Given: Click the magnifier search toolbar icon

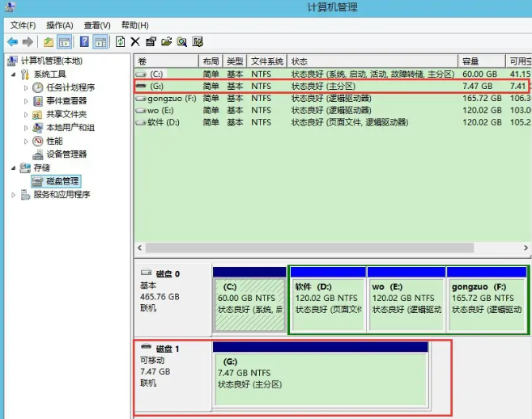Looking at the screenshot, I should coord(181,42).
